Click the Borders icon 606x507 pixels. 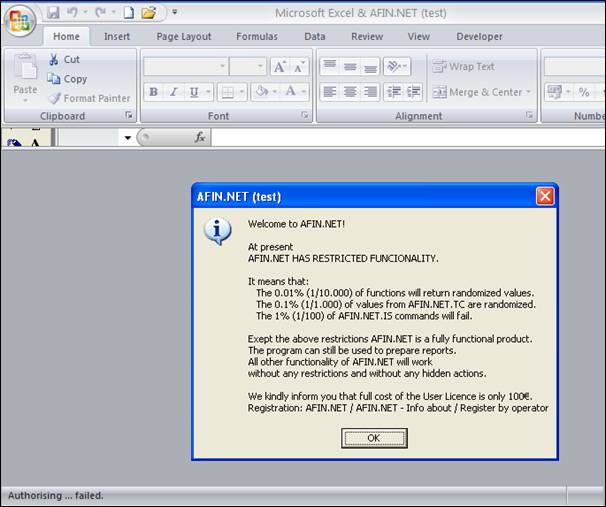coord(228,92)
